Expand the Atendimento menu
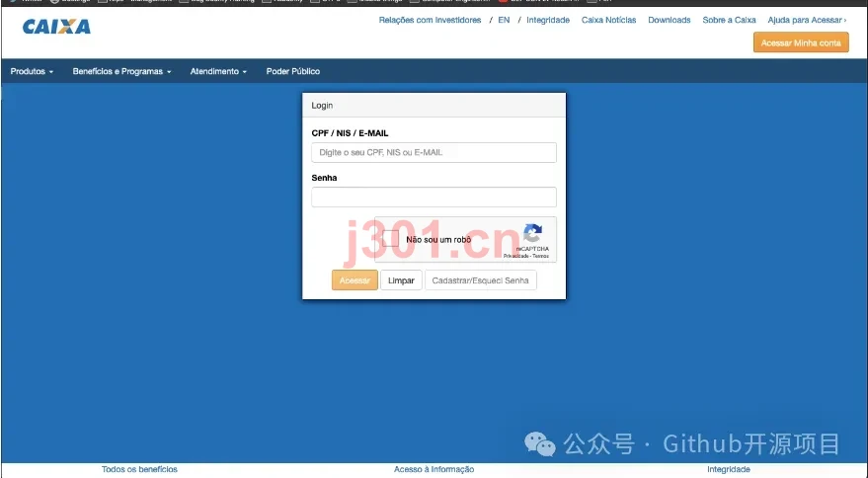The width and height of the screenshot is (868, 478). pyautogui.click(x=218, y=71)
